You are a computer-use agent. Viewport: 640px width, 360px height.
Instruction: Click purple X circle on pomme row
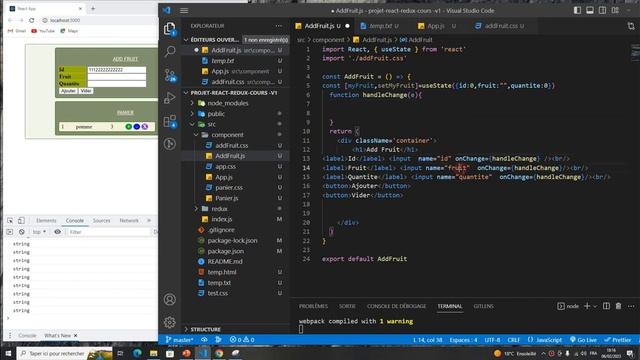144,127
